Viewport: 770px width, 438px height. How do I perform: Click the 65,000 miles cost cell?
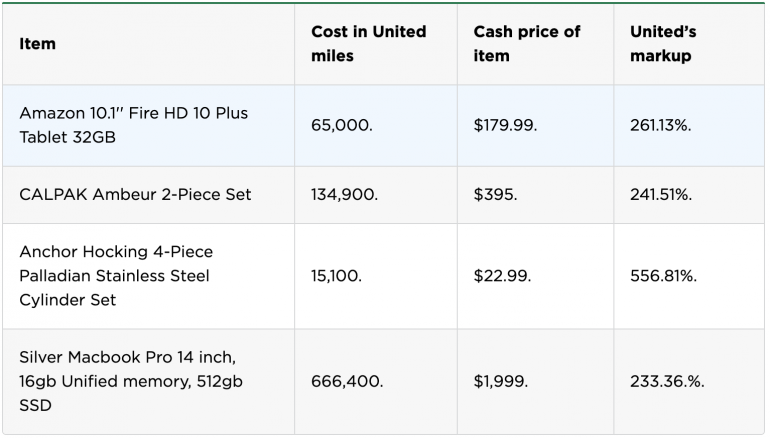tap(341, 126)
